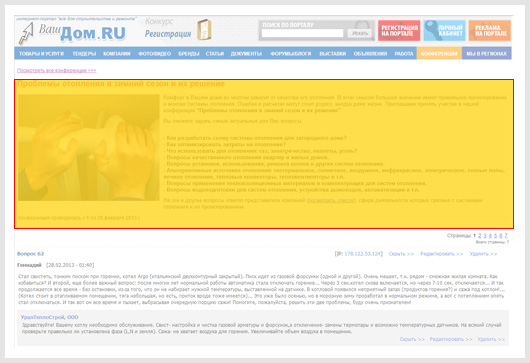This screenshot has height=363, width=530.
Task: Go to Тендеры menu item
Action: 84,53
